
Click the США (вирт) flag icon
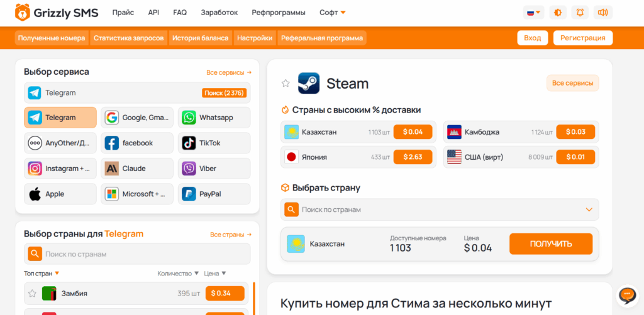454,157
